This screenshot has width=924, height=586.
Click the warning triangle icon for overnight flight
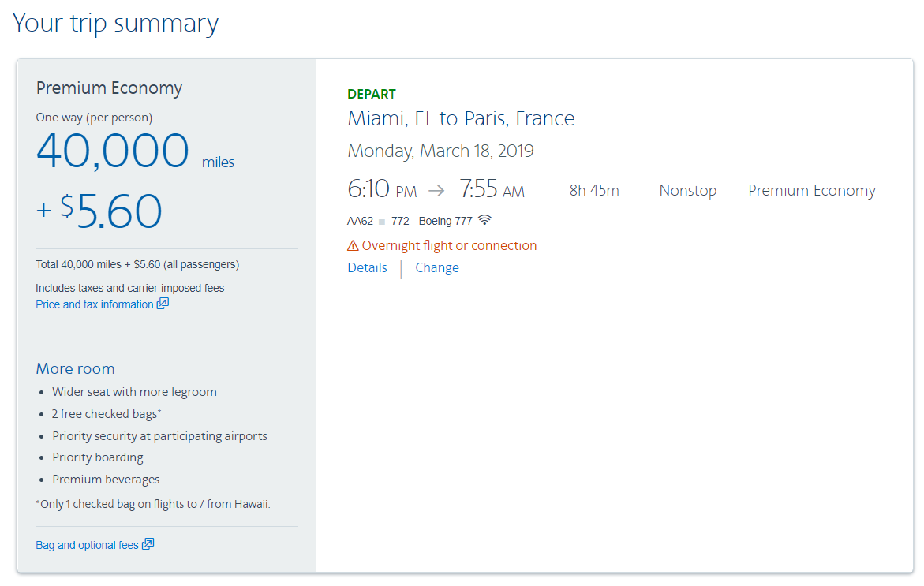click(353, 245)
